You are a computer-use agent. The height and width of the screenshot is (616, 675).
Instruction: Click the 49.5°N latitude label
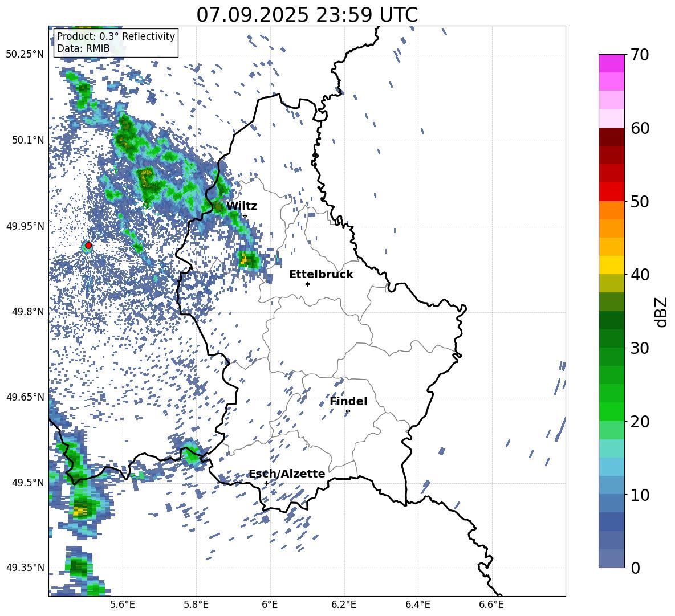pyautogui.click(x=28, y=482)
